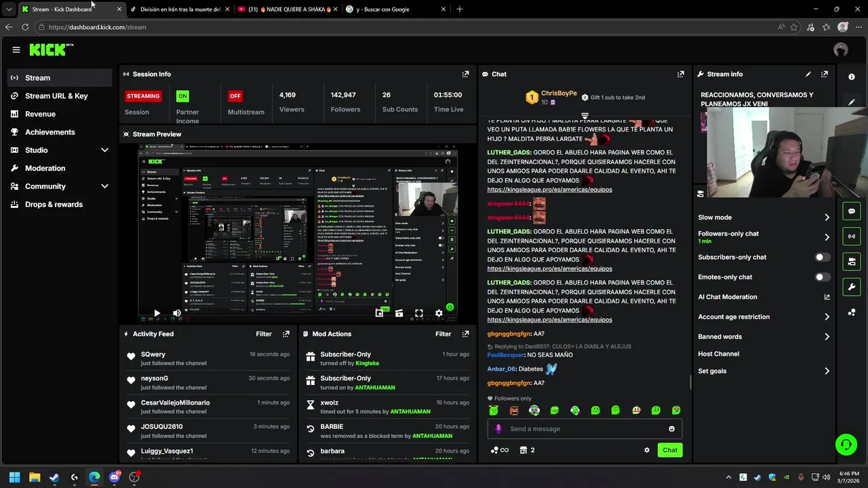This screenshot has width=868, height=488.
Task: Toggle Emotes-only chat
Action: pyautogui.click(x=822, y=277)
